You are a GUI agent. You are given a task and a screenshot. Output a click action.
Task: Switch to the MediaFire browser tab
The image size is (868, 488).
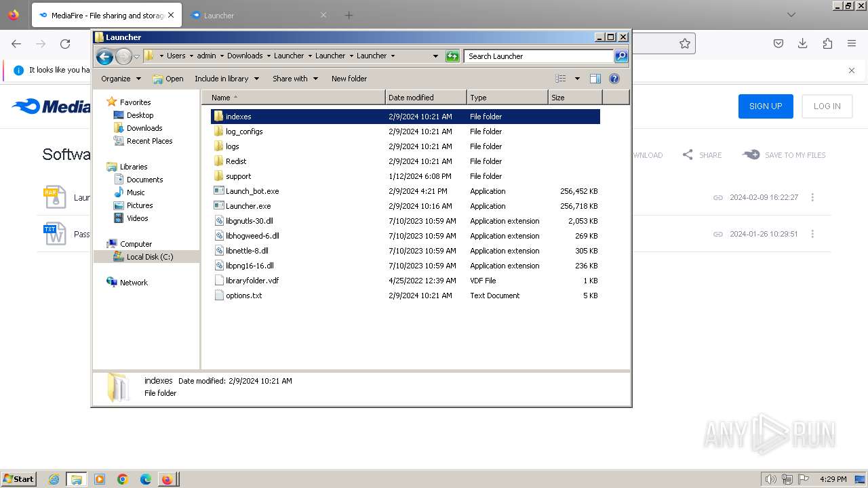tap(106, 15)
